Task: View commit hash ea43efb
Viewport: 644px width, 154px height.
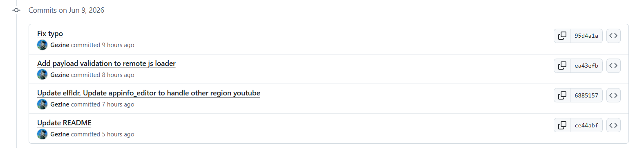Action: click(x=586, y=66)
